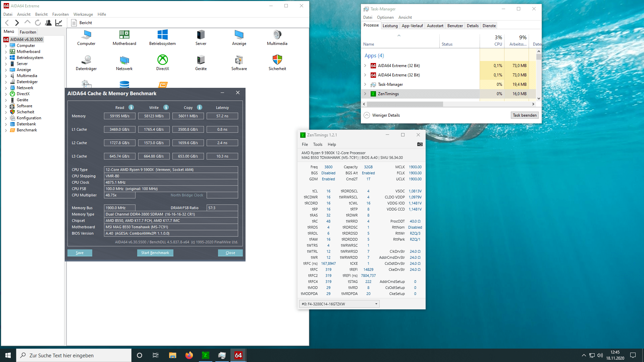
Task: Click the Task-Manager horizontal scrollbar
Action: [x=405, y=104]
